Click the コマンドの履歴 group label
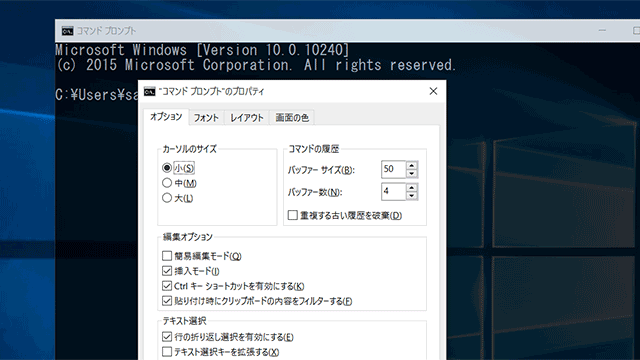This screenshot has height=360, width=640. 313,149
